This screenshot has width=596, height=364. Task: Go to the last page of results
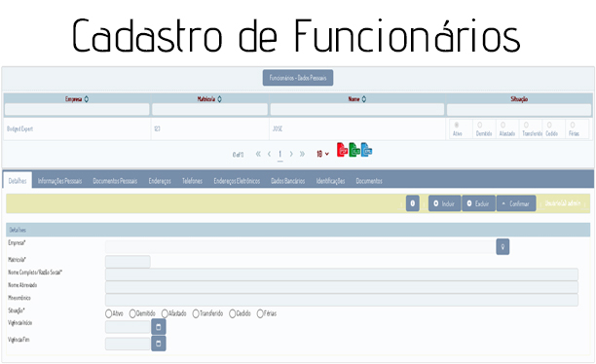coord(302,154)
